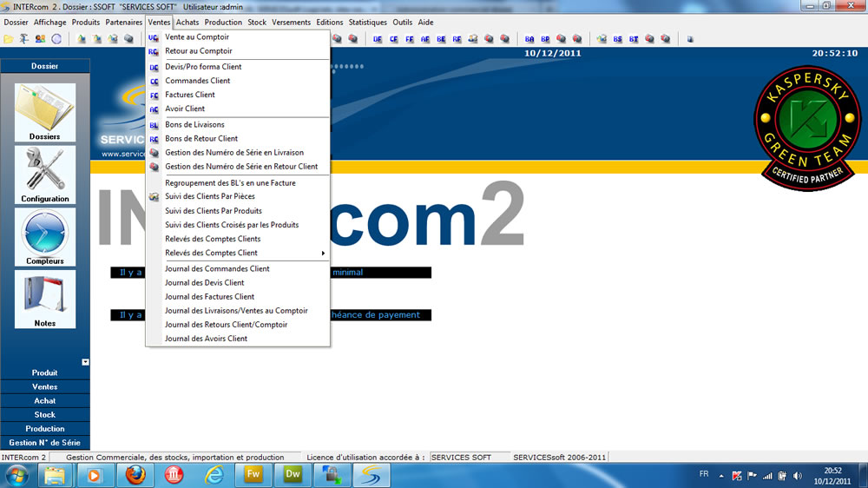The image size is (868, 488).
Task: Click the BT toolbar icon
Action: (634, 39)
